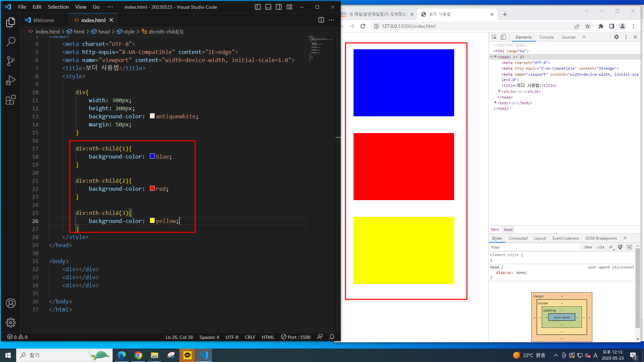Click Port : 5500 in status bar
644x362 pixels.
pyautogui.click(x=296, y=337)
